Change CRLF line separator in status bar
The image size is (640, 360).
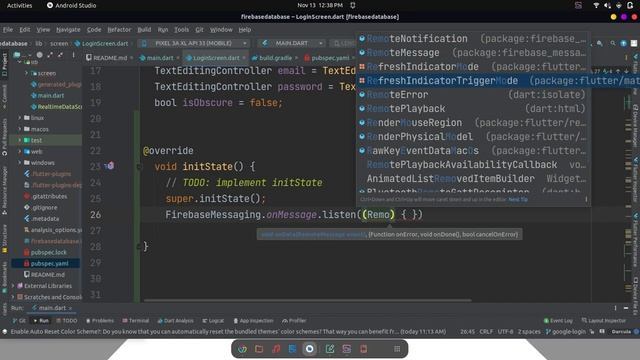486,332
